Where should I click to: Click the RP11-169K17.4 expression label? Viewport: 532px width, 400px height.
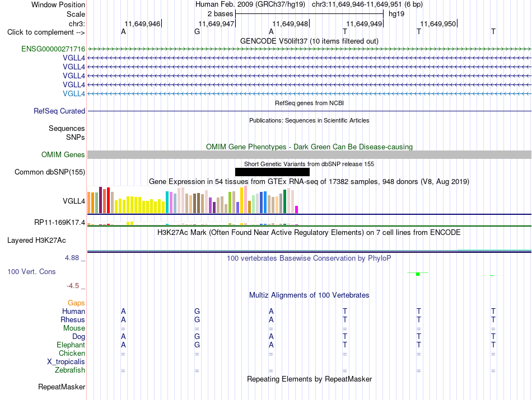[60, 222]
